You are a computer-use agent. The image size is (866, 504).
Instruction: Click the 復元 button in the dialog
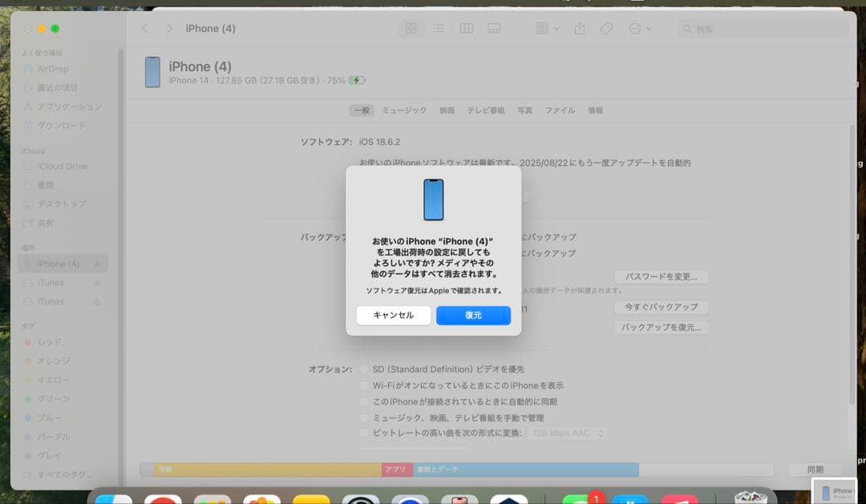tap(473, 315)
